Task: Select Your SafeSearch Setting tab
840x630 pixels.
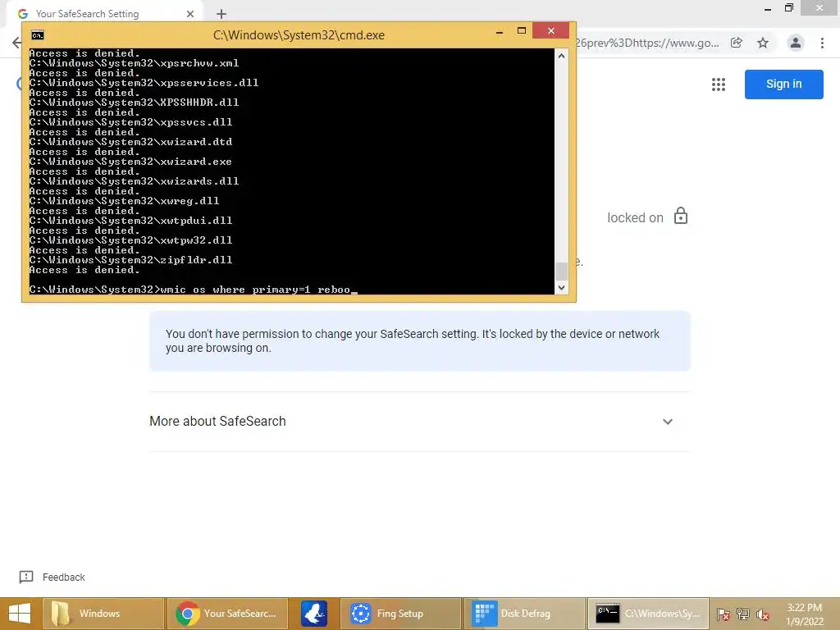Action: click(104, 14)
